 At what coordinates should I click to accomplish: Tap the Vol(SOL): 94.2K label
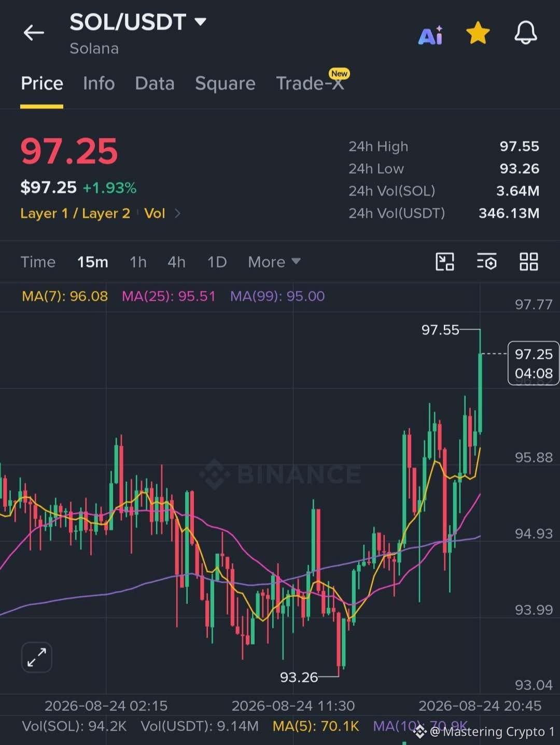pos(74,726)
